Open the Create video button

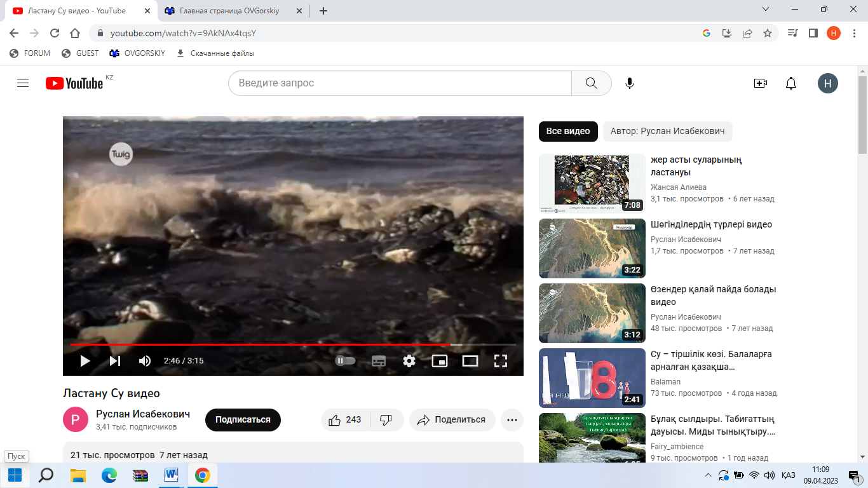pyautogui.click(x=761, y=83)
